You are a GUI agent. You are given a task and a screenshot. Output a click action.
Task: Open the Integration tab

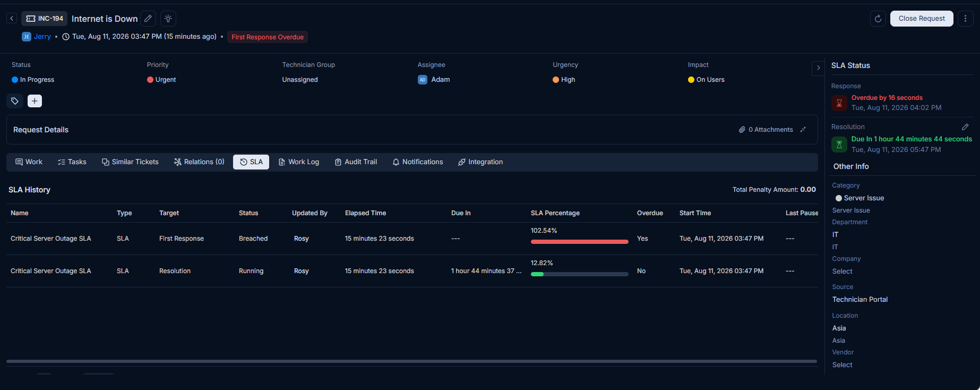coord(480,162)
